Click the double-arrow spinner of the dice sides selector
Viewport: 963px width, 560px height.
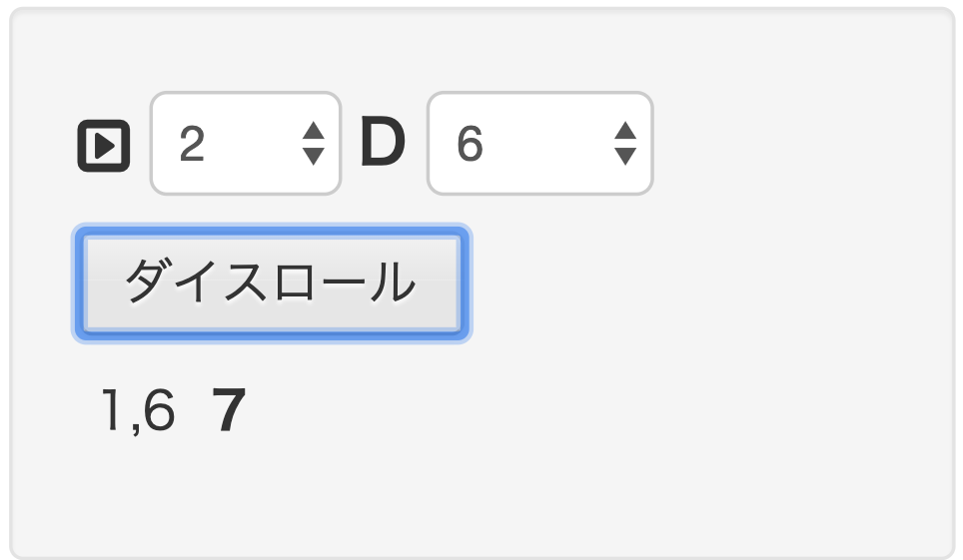[x=625, y=144]
